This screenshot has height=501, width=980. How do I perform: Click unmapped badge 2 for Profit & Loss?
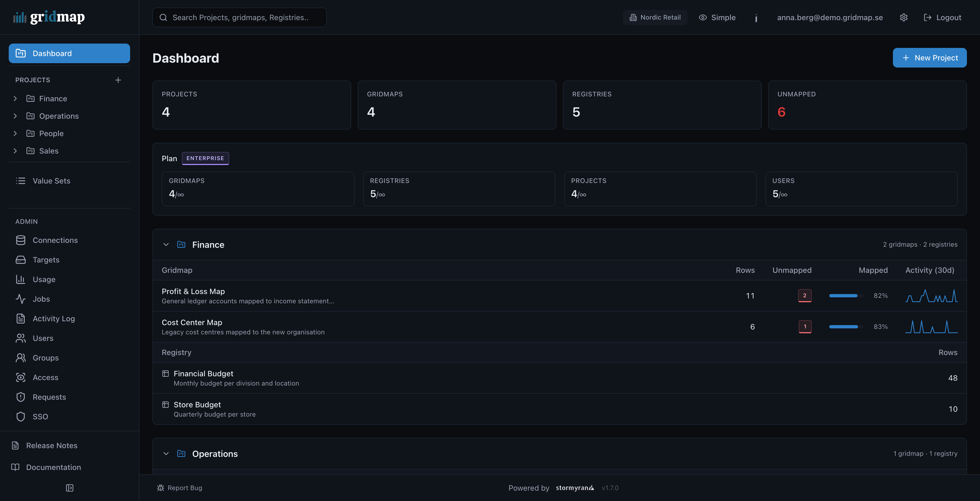(x=805, y=296)
